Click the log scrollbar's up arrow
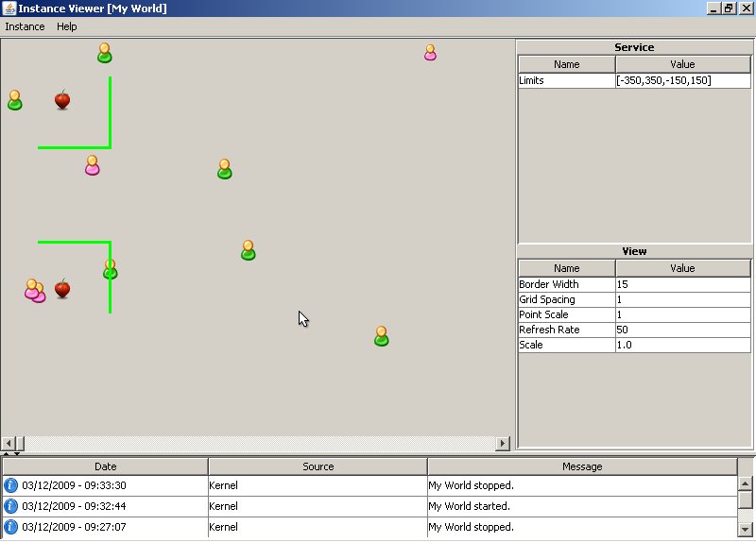Screen dimensions: 756x542 coord(746,483)
